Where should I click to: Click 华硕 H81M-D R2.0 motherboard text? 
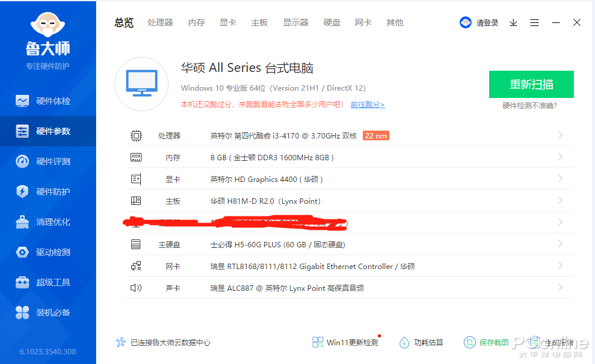pyautogui.click(x=265, y=201)
